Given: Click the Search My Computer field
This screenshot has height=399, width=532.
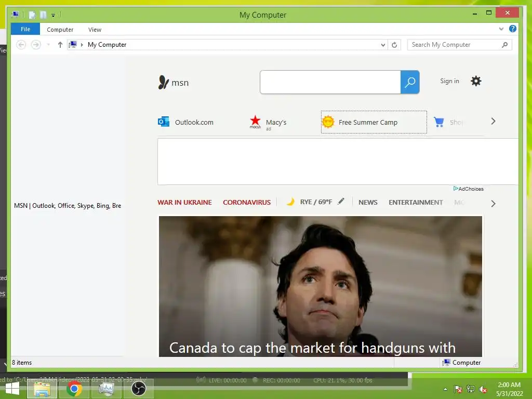Looking at the screenshot, I should pyautogui.click(x=455, y=45).
